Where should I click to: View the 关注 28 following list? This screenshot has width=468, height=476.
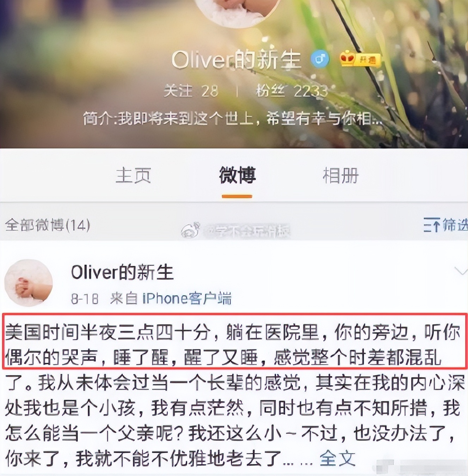(191, 91)
